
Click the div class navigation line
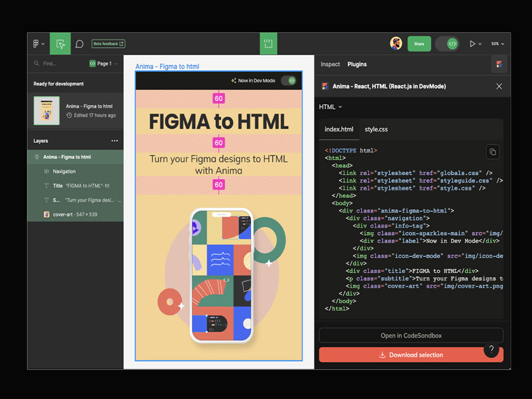click(x=387, y=218)
